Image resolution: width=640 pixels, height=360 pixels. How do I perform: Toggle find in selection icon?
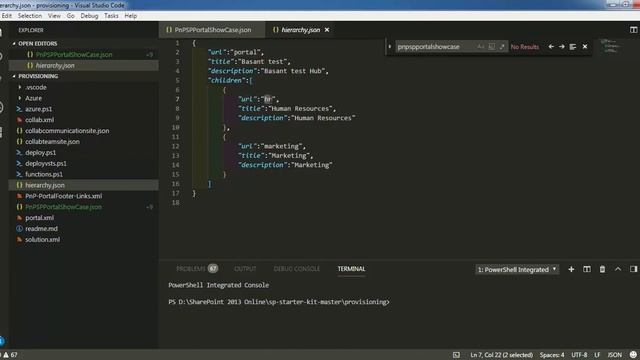click(573, 47)
